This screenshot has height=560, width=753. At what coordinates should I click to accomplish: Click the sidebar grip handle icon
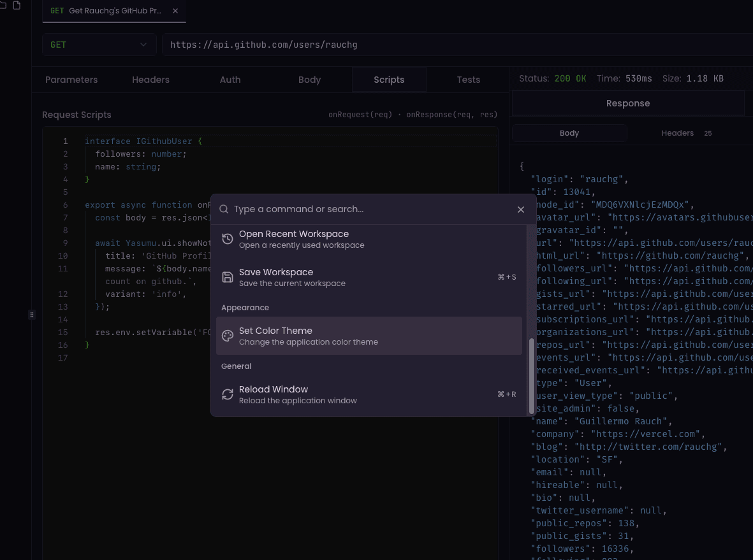pos(32,315)
